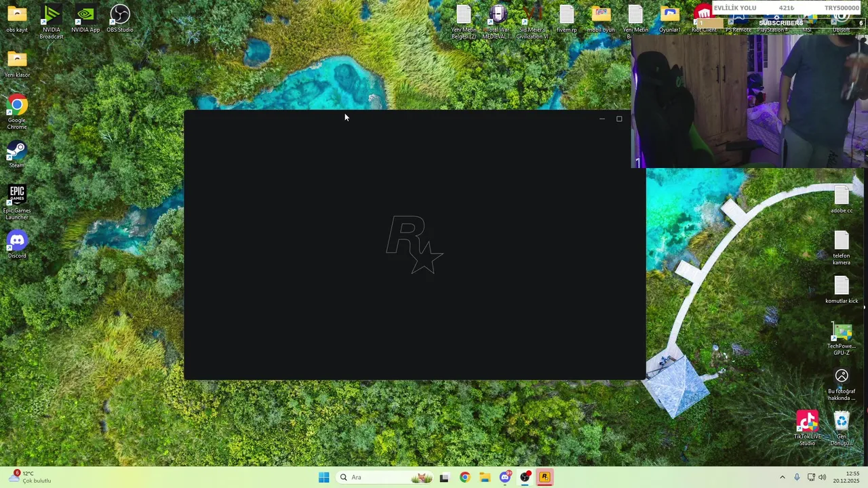Open the weather widget Çok bulutlu
868x488 pixels.
coord(30,477)
